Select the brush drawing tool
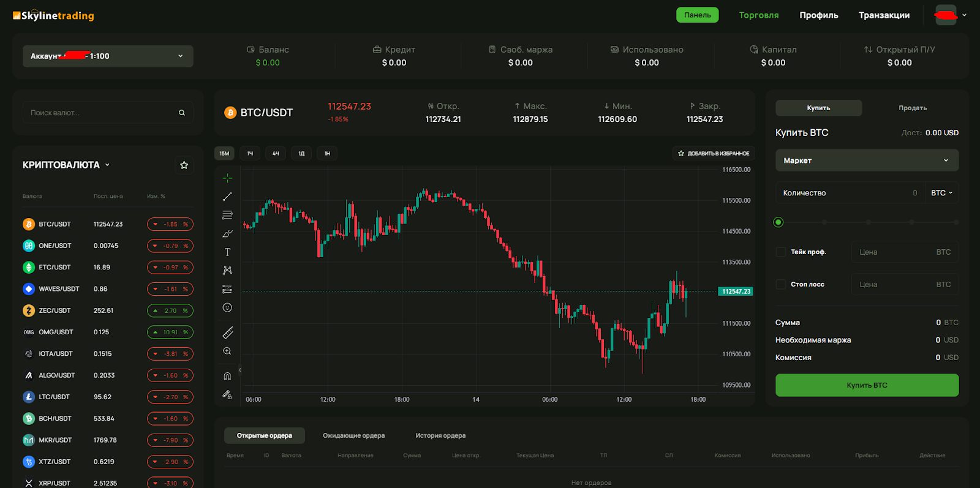This screenshot has height=488, width=980. [x=227, y=233]
